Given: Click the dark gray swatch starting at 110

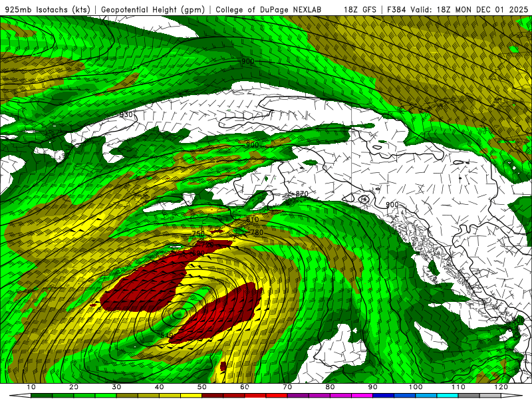Looking at the screenshot, I should click(469, 396).
